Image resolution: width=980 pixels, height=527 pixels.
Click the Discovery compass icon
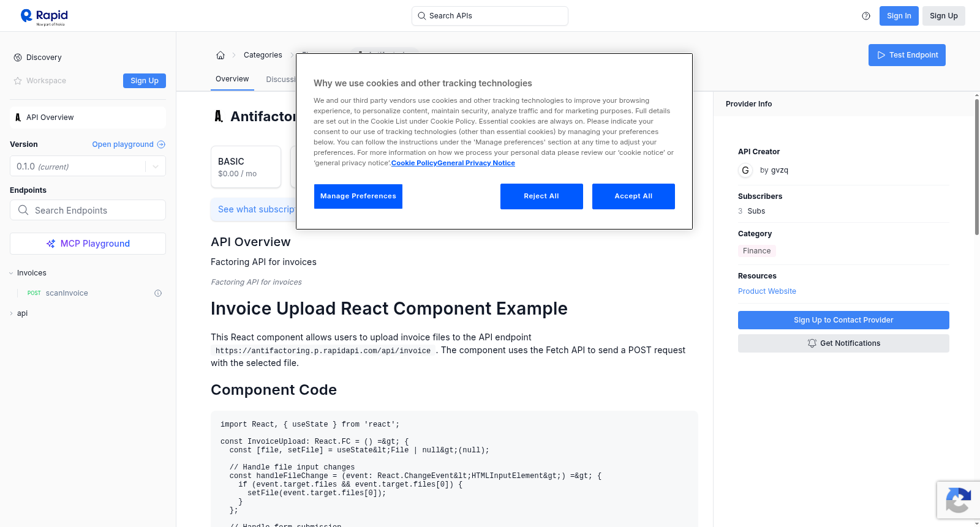18,58
